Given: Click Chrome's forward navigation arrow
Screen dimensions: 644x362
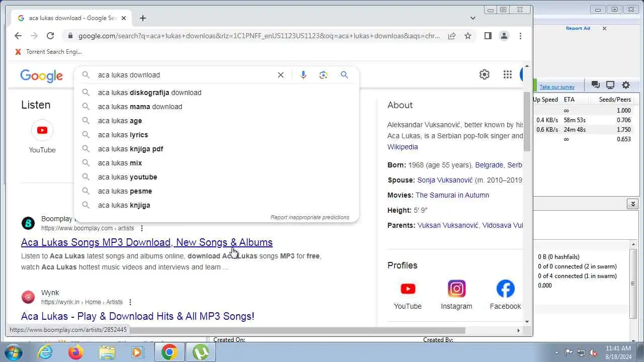Looking at the screenshot, I should click(x=34, y=36).
